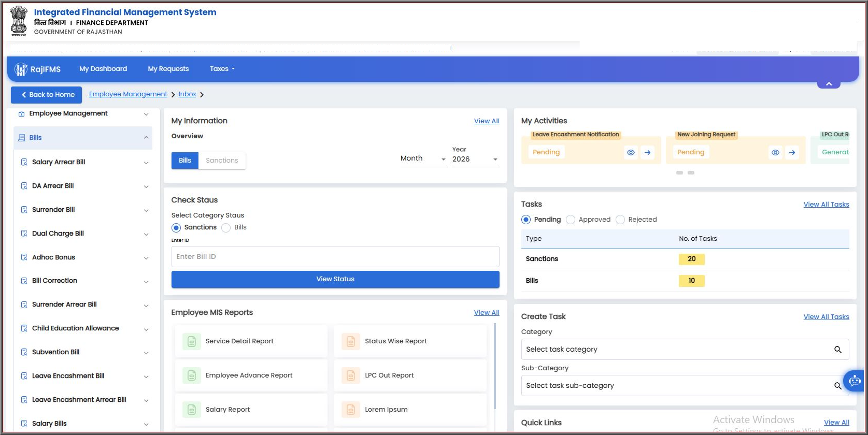Click the Employee Advance Report document icon
This screenshot has height=435, width=868.
click(x=191, y=375)
